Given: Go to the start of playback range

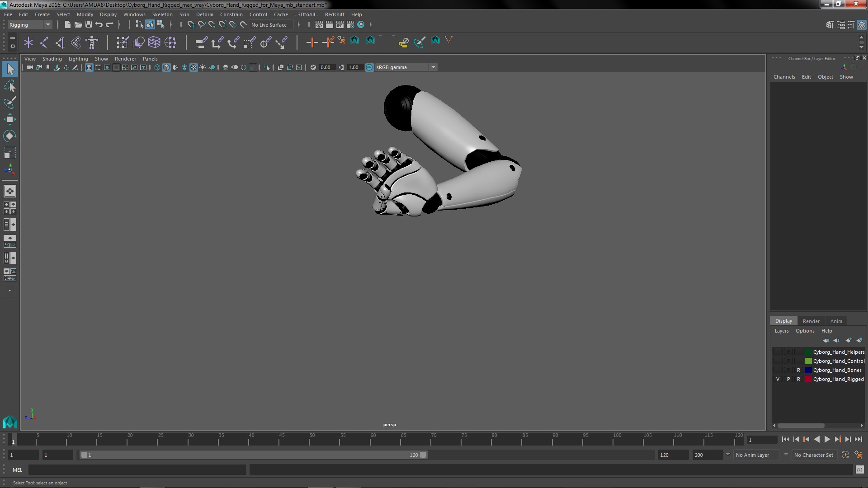Looking at the screenshot, I should coord(785,439).
